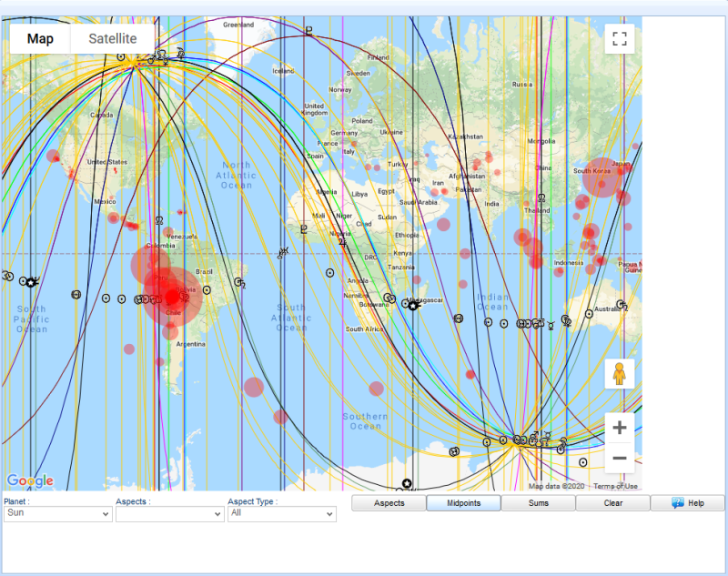Viewport: 728px width, 576px height.
Task: Expand the empty Aspects dropdown
Action: (x=169, y=514)
